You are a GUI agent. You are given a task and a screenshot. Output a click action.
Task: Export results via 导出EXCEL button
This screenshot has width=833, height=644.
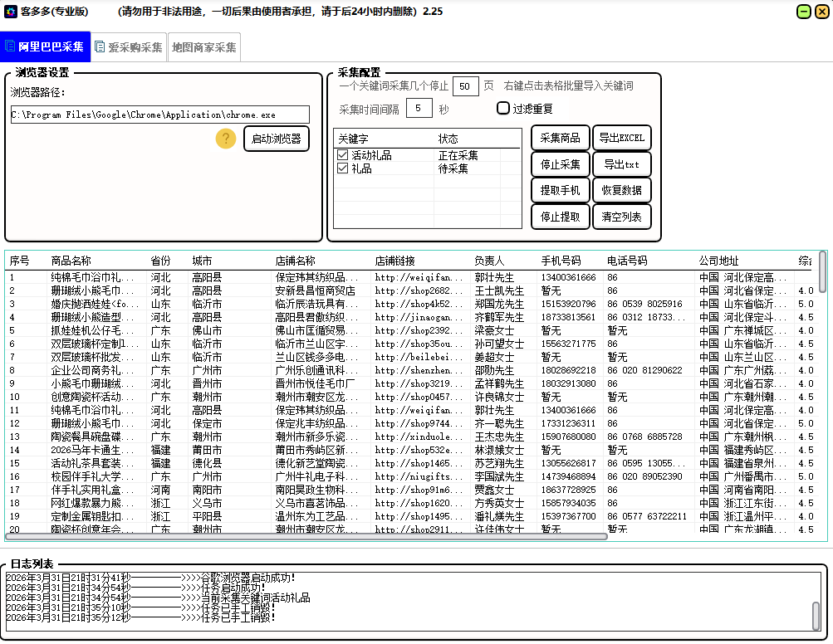[621, 138]
